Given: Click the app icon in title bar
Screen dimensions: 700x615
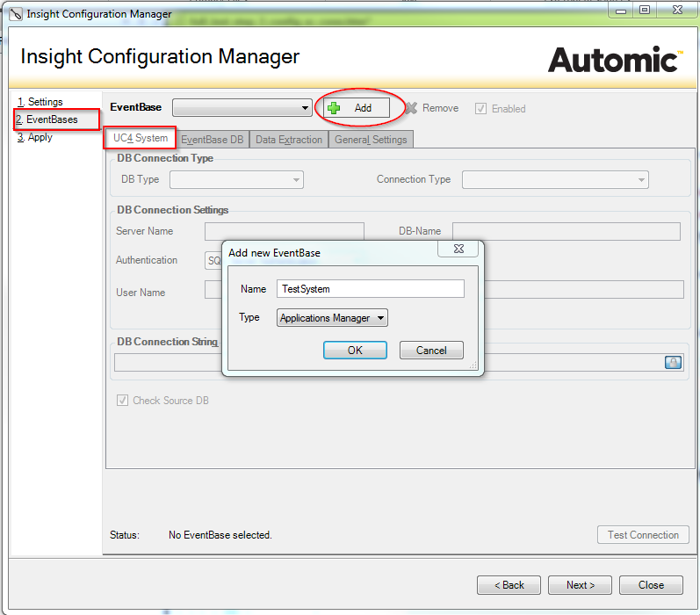Looking at the screenshot, I should (16, 14).
